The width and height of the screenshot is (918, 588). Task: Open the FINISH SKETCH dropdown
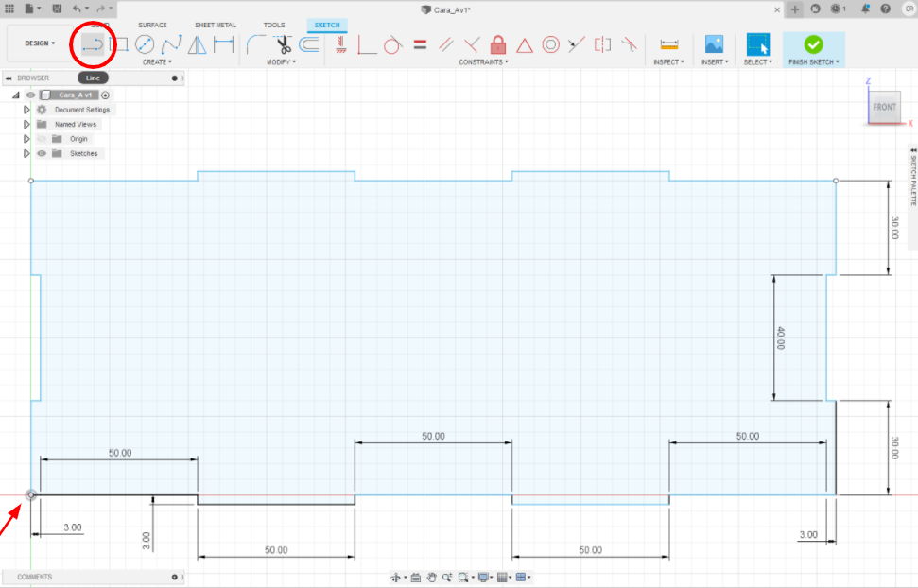814,62
